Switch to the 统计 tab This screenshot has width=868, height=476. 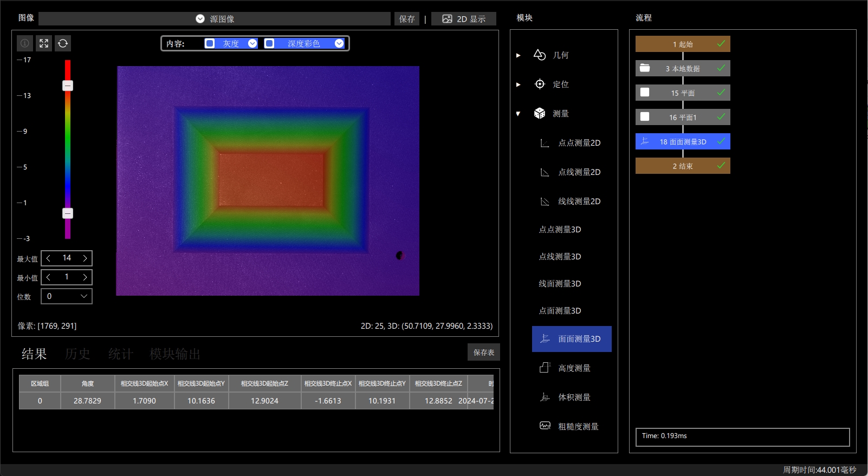[120, 354]
